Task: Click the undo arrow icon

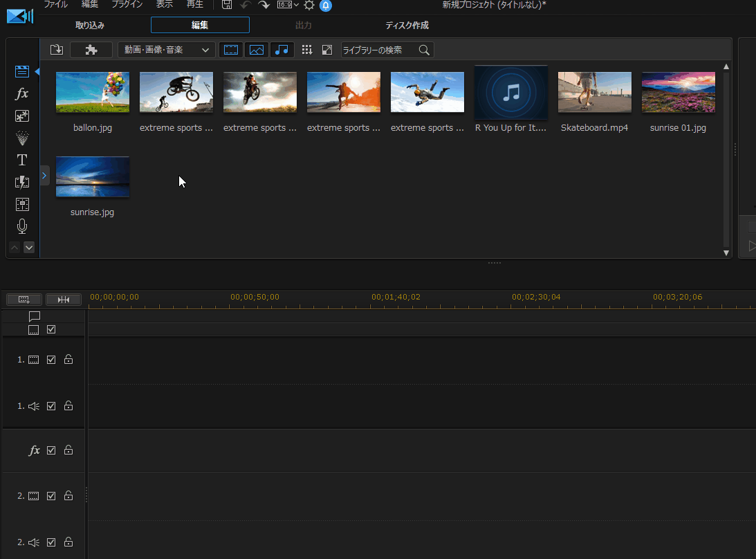Action: [x=246, y=5]
